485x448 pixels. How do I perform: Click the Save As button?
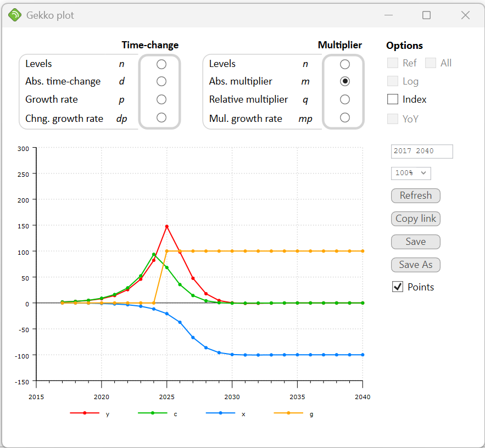(416, 265)
